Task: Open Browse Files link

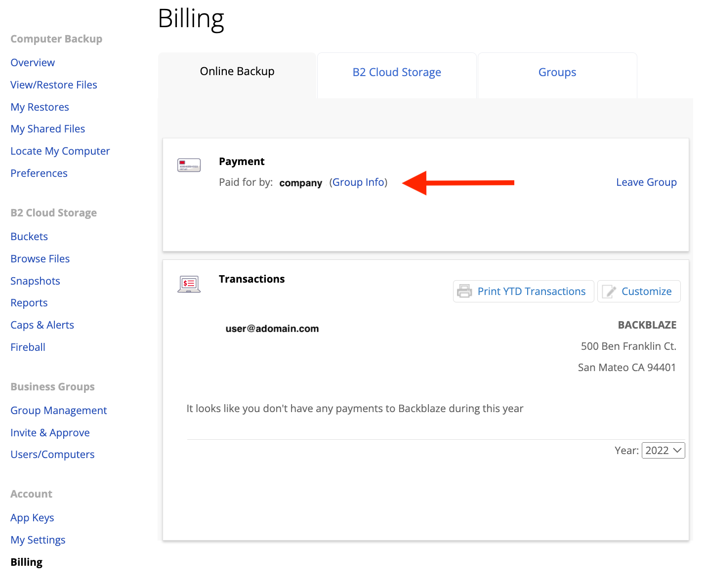Action: pos(40,259)
